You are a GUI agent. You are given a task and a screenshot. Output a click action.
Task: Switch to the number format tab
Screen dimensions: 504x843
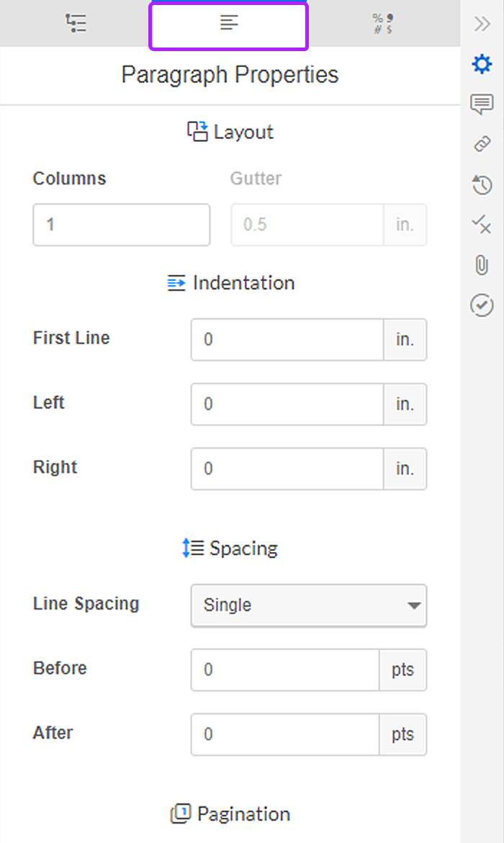(382, 24)
